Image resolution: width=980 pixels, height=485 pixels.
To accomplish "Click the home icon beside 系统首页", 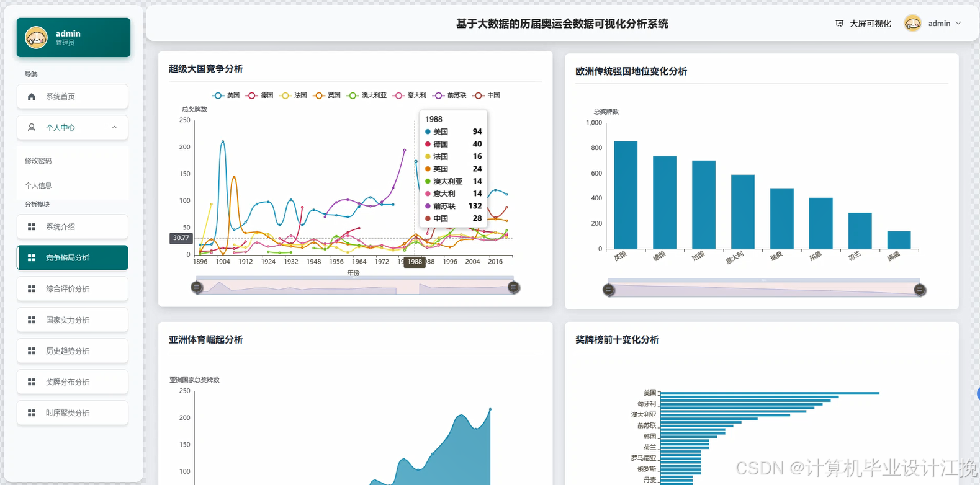I will (32, 97).
